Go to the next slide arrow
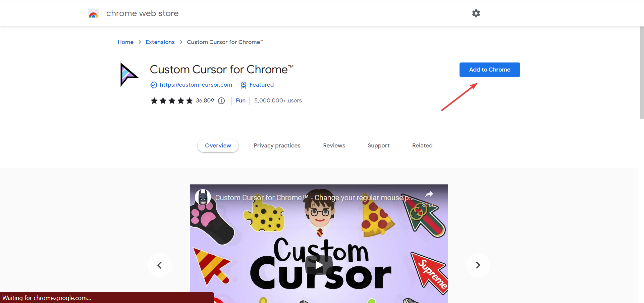 [478, 265]
